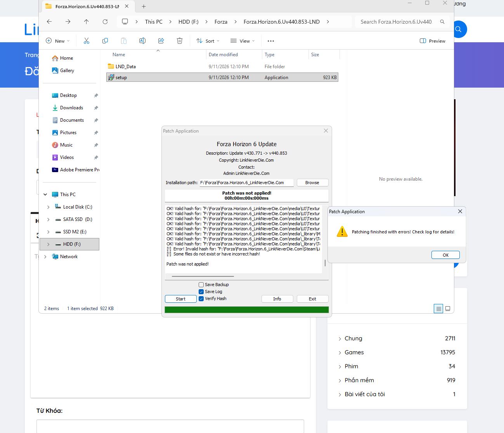Click the log vertical scrollbar thumb

[325, 263]
